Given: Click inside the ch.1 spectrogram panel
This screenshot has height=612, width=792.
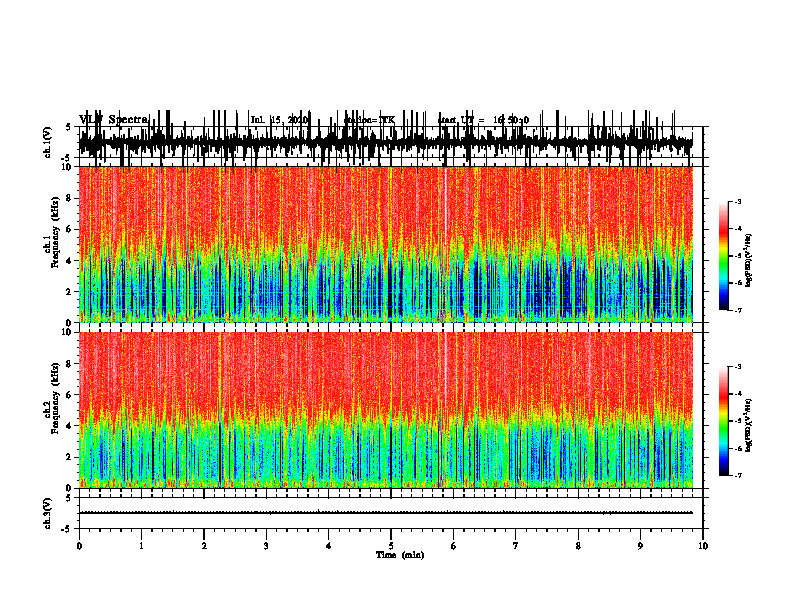Looking at the screenshot, I should pos(385,244).
